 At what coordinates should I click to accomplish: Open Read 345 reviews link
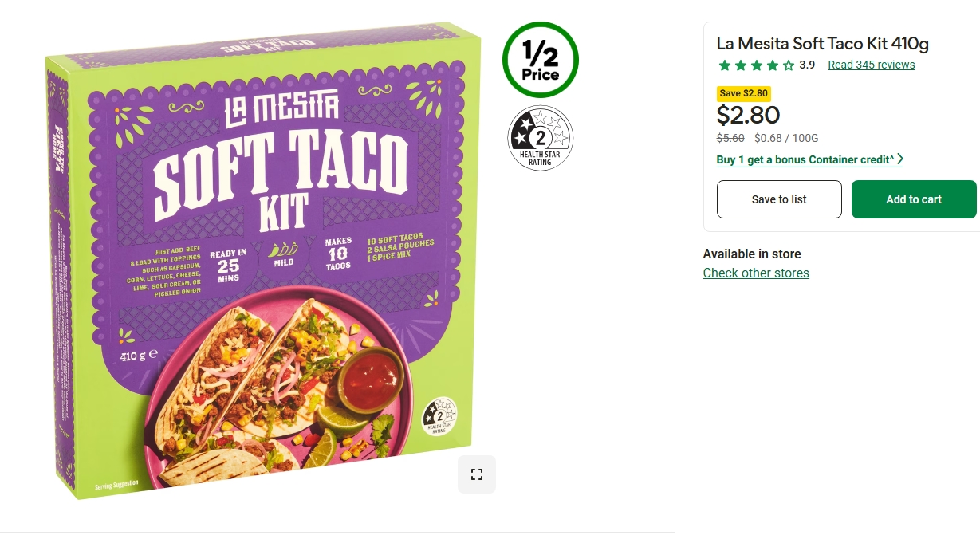872,65
